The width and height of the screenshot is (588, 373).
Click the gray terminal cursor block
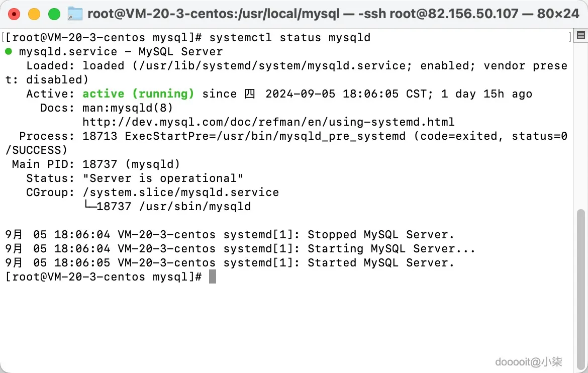pyautogui.click(x=212, y=276)
